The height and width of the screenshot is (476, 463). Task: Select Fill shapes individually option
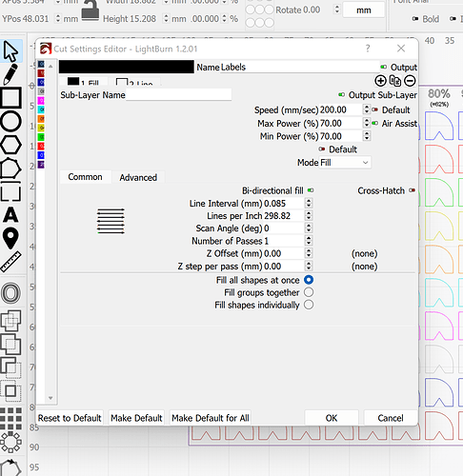309,305
